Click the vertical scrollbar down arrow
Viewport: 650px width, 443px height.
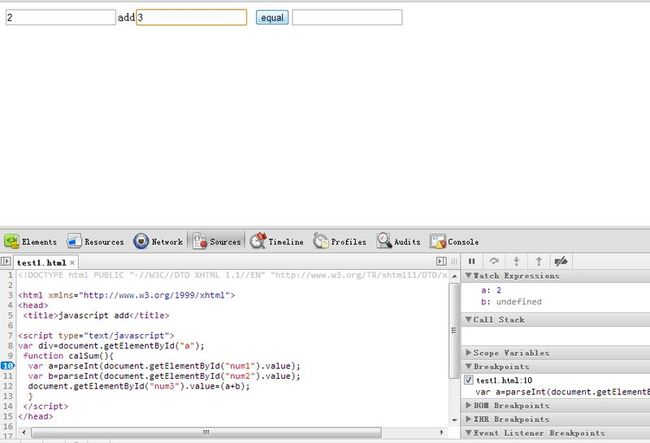(x=454, y=420)
